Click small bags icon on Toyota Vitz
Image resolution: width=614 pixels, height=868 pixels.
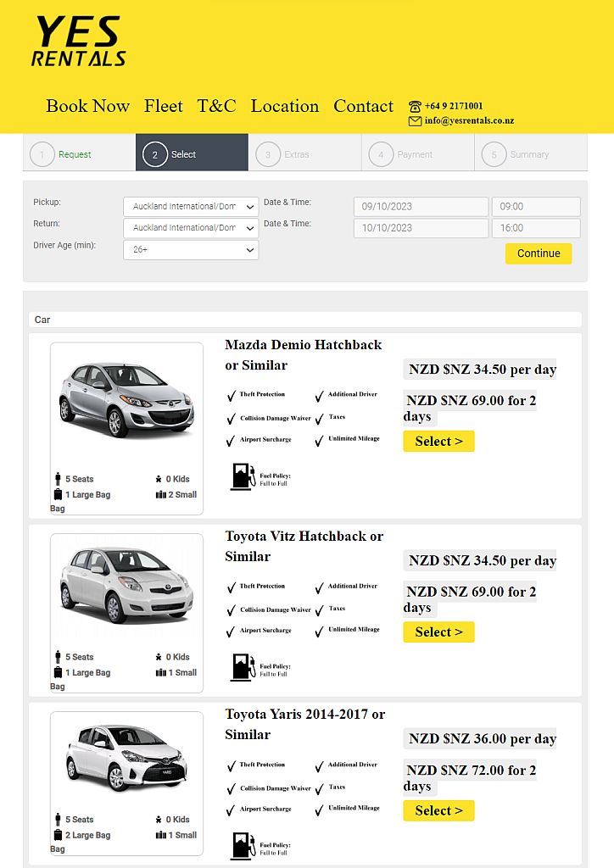pyautogui.click(x=161, y=672)
